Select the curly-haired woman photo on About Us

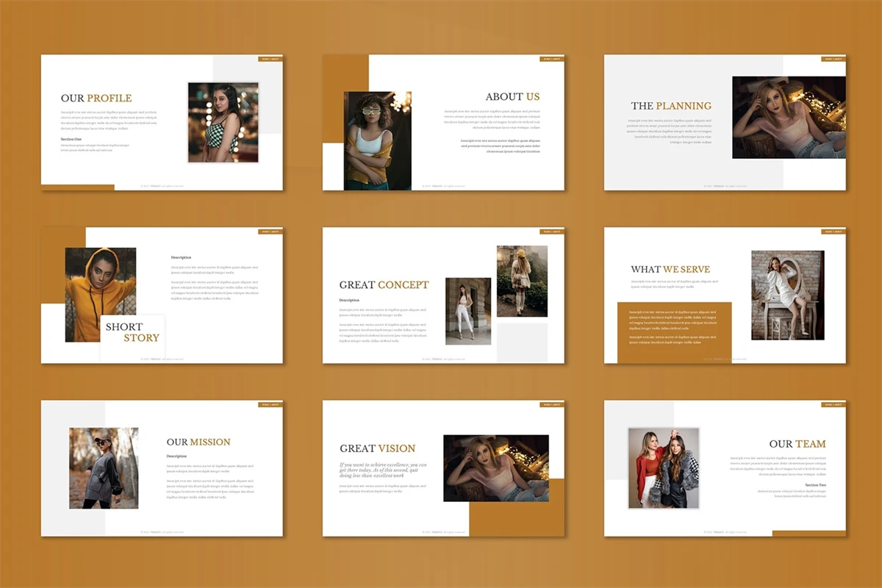377,140
